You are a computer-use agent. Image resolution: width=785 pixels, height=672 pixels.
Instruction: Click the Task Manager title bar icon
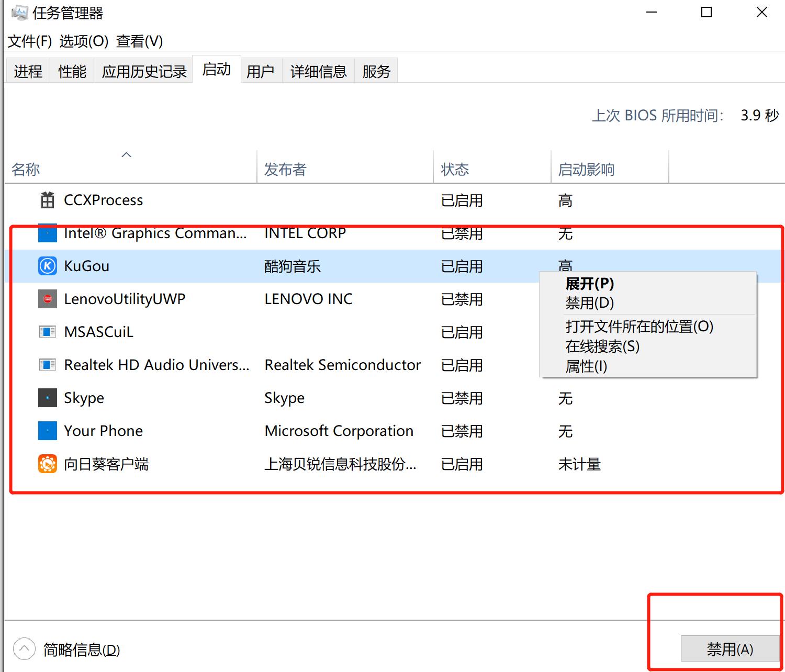(x=19, y=13)
